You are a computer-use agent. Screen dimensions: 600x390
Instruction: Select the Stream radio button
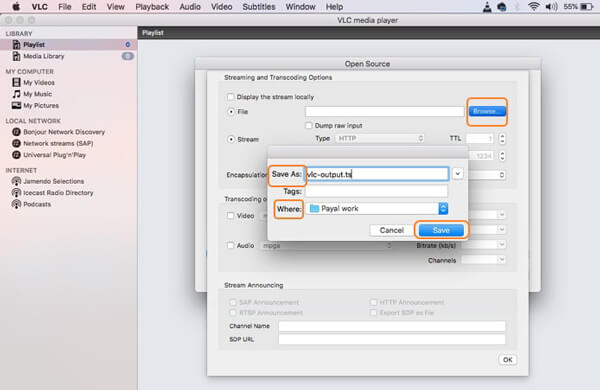(231, 139)
